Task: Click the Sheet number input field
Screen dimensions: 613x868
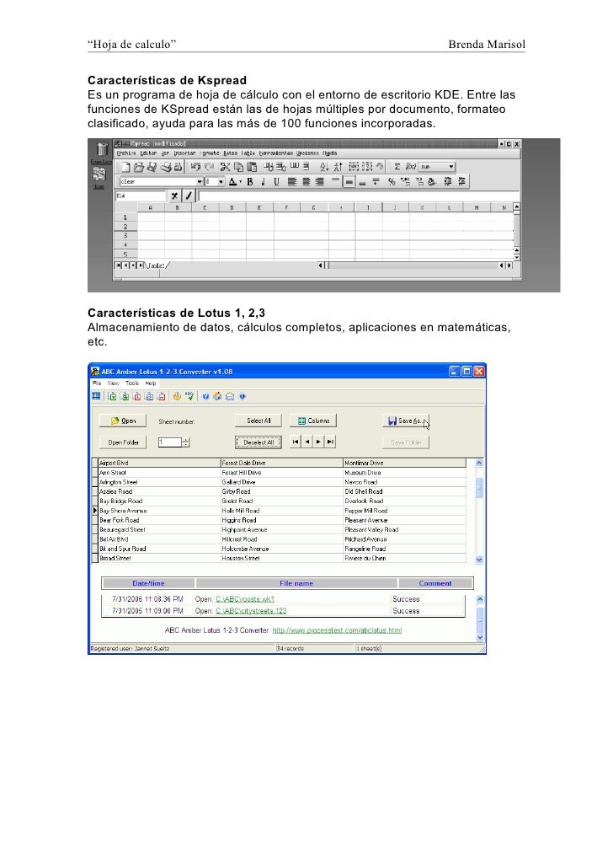Action: tap(170, 442)
